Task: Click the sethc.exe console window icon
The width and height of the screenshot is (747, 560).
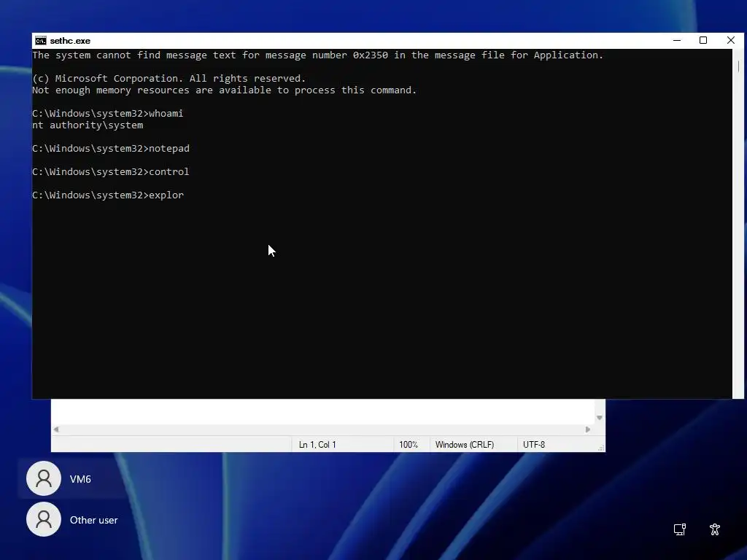Action: (41, 41)
